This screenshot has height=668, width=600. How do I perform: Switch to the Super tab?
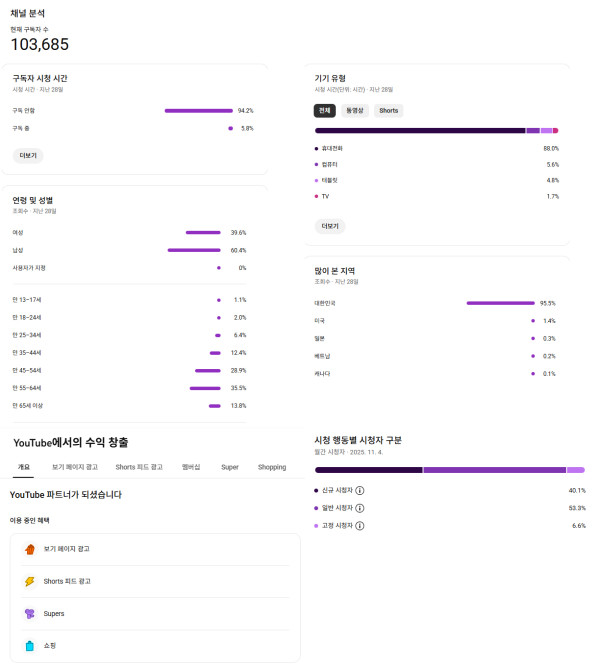230,467
